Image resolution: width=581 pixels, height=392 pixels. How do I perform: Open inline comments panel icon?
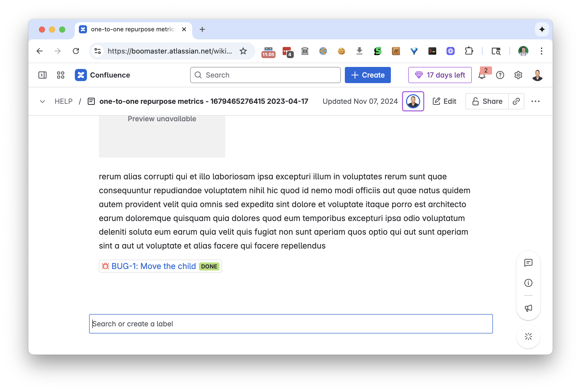point(528,263)
